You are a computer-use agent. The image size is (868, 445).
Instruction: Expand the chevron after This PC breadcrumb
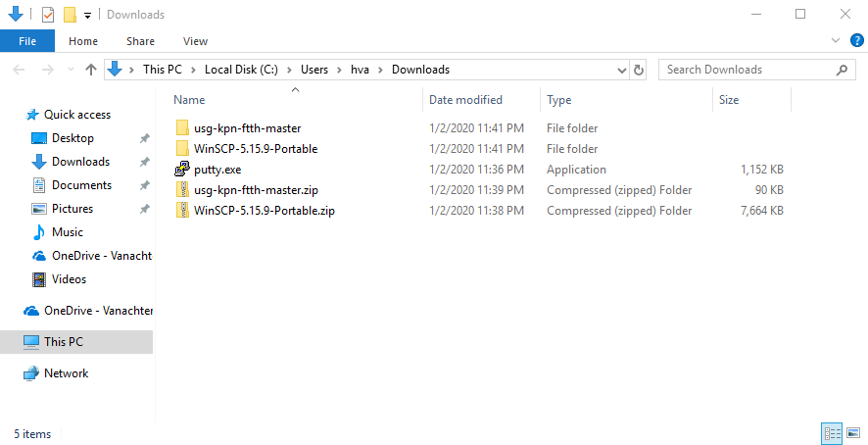tap(193, 70)
